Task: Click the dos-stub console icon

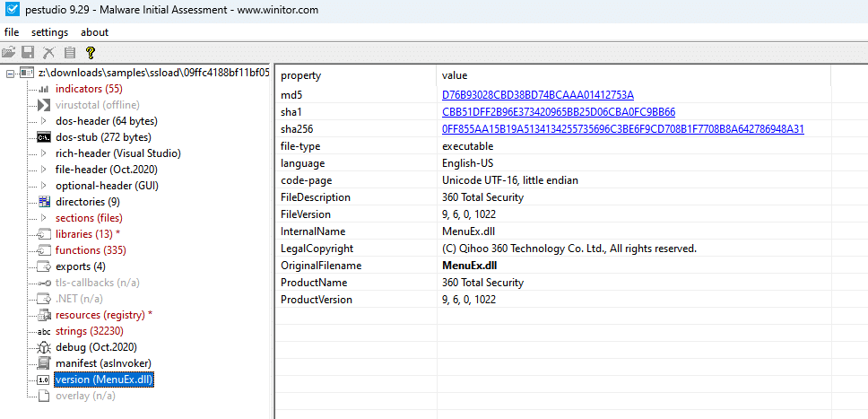Action: click(x=44, y=137)
